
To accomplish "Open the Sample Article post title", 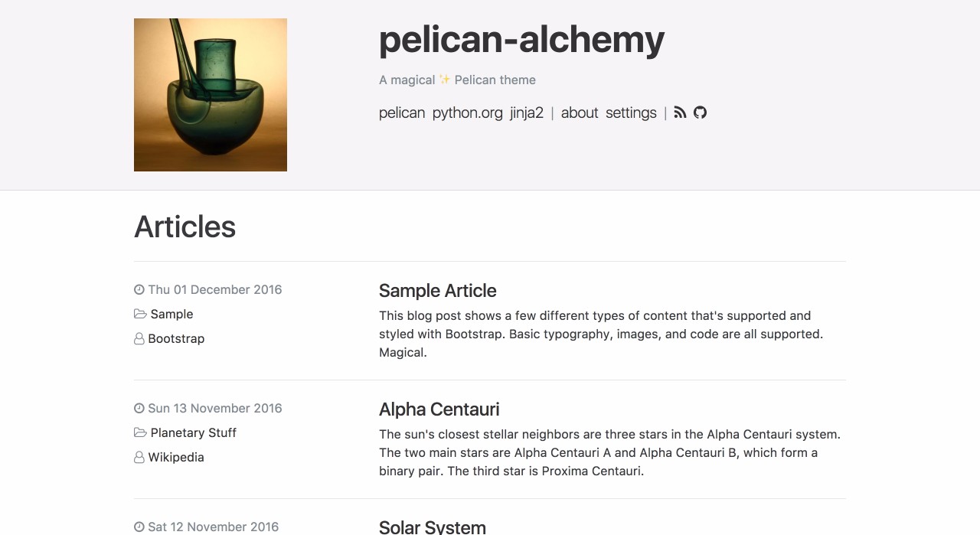I will pyautogui.click(x=437, y=291).
